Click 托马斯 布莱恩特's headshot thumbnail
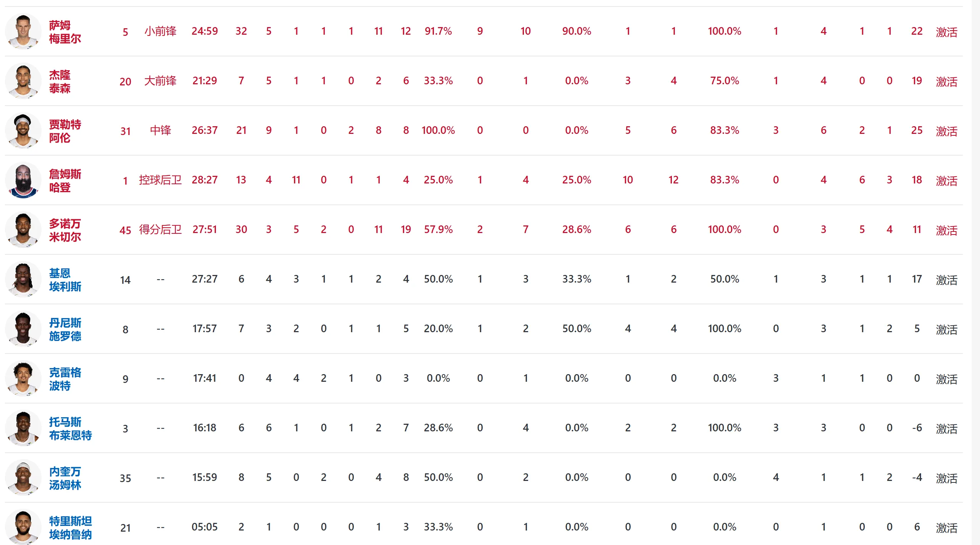Viewport: 980px width, 545px height. 23,428
